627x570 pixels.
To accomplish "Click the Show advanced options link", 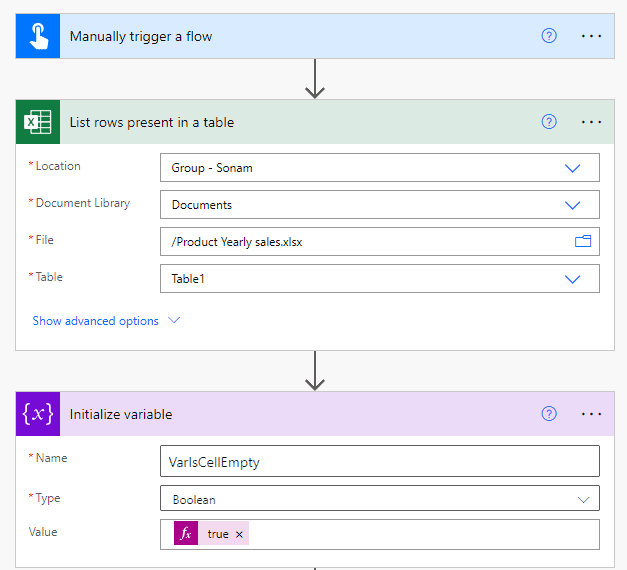I will [x=96, y=321].
